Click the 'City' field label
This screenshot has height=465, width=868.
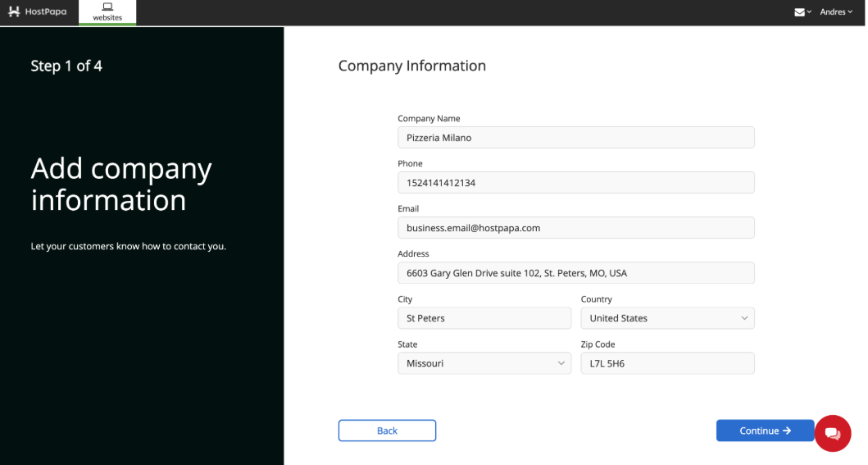(x=405, y=299)
